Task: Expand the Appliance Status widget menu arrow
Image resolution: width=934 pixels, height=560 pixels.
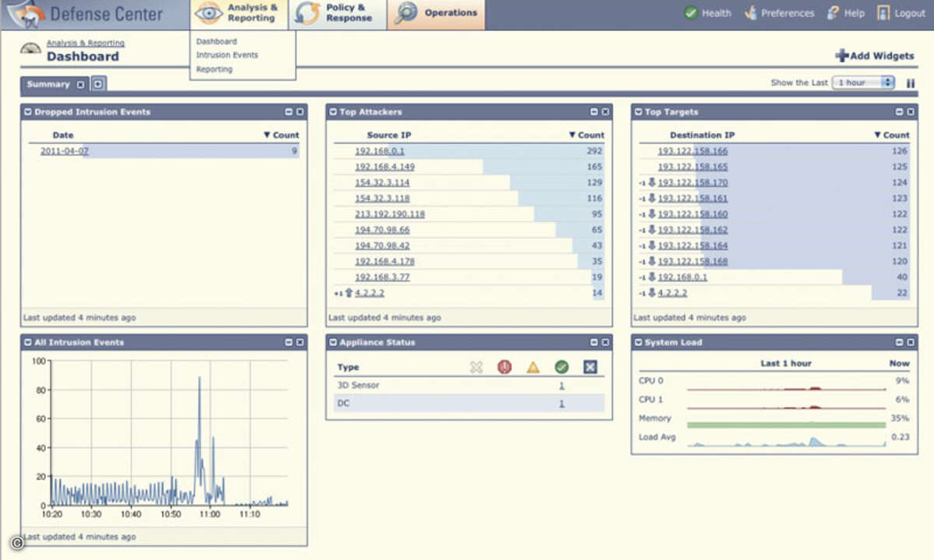Action: pyautogui.click(x=333, y=342)
